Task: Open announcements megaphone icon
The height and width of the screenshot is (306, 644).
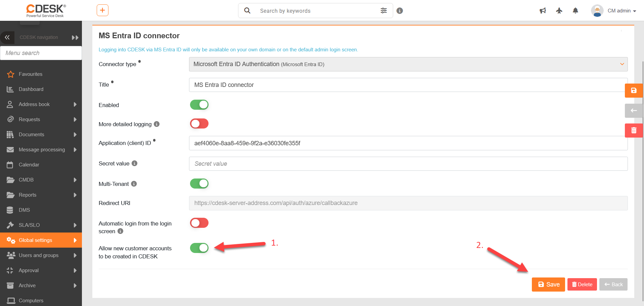Action: click(543, 11)
